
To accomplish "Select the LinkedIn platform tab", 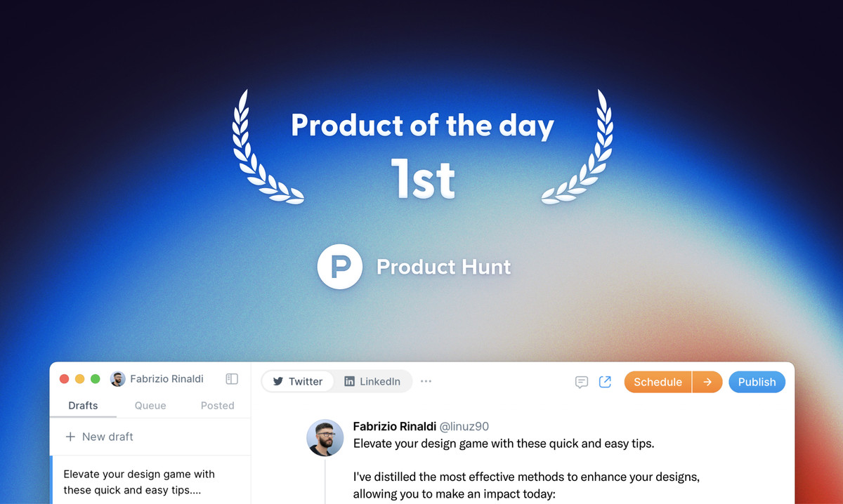I will tap(372, 381).
